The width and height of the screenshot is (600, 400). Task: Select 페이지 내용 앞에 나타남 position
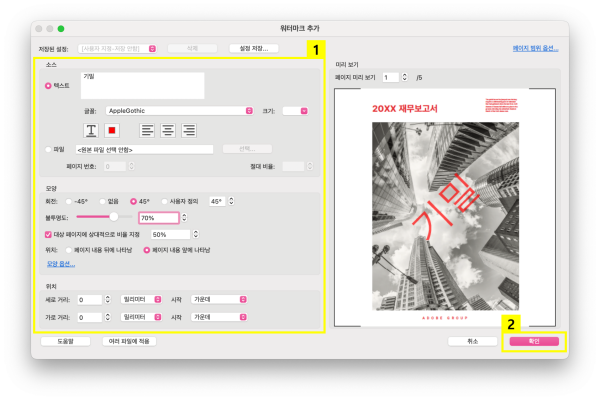point(147,250)
